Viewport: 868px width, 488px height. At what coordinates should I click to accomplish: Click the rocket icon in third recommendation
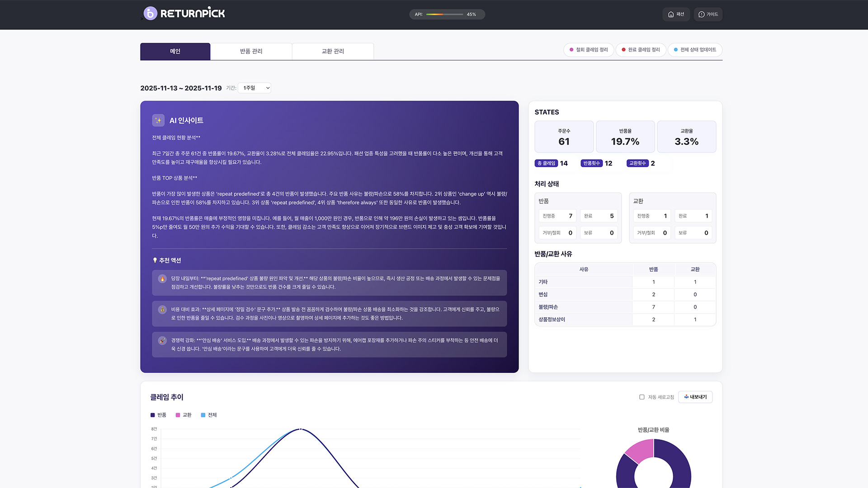[162, 340]
